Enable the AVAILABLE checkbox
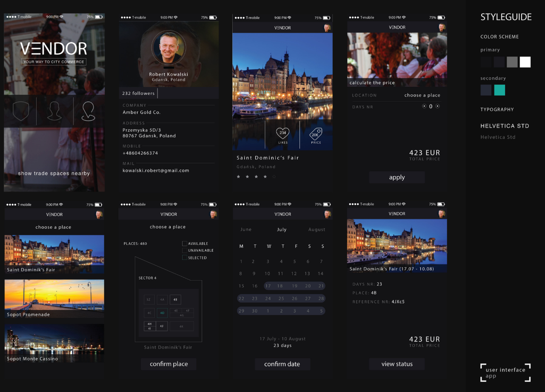The height and width of the screenshot is (392, 545). click(x=184, y=243)
